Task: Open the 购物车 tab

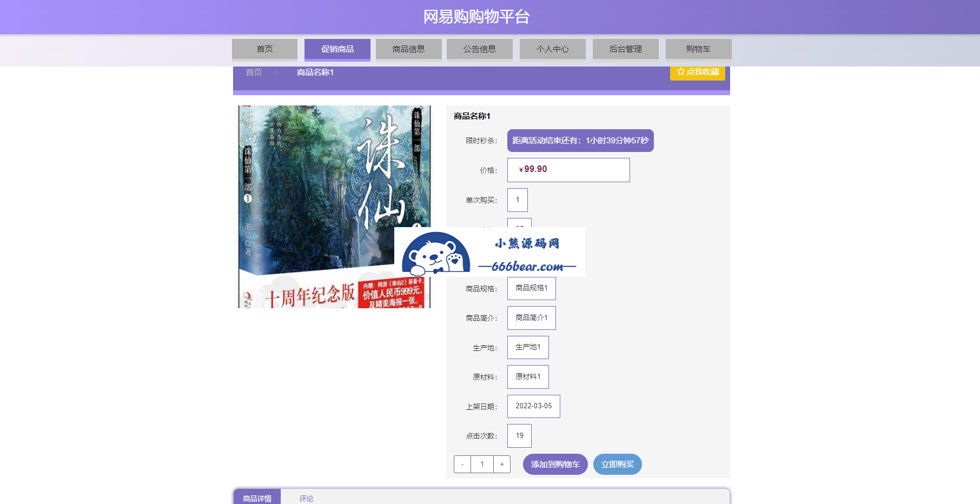Action: [x=699, y=49]
